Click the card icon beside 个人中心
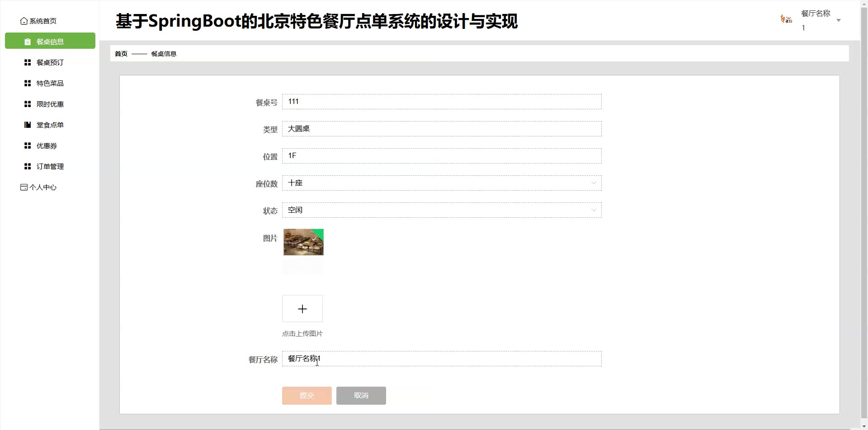The height and width of the screenshot is (430, 868). [x=24, y=187]
